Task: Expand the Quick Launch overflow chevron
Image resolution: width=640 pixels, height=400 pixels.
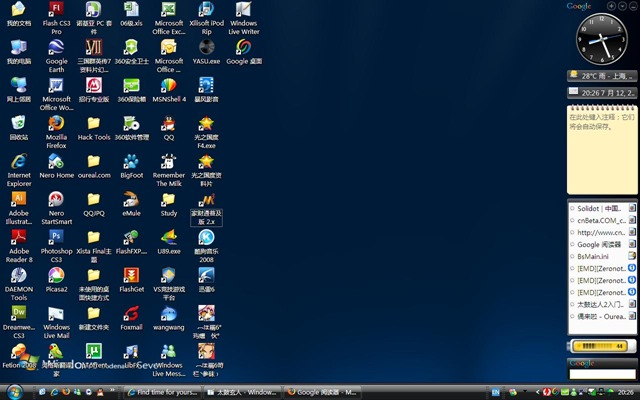Action: pos(112,391)
